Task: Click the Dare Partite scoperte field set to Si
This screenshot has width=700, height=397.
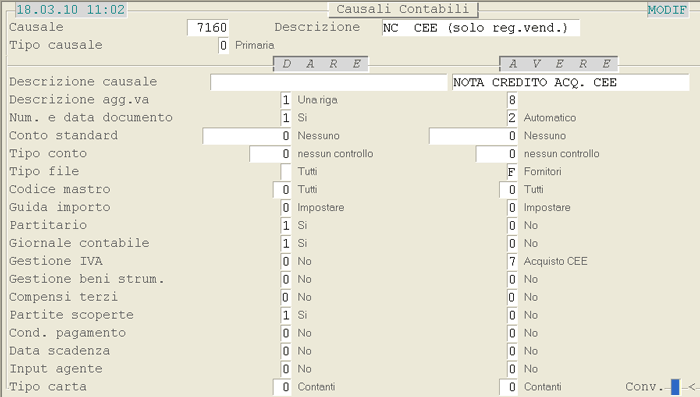Action: coord(286,315)
